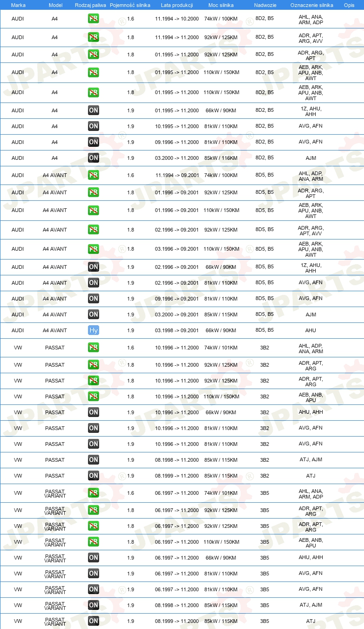Image resolution: width=364 pixels, height=629 pixels.
Task: Click diesel ON icon for A4 Avant 02.1996 81kW row
Action: point(94,283)
